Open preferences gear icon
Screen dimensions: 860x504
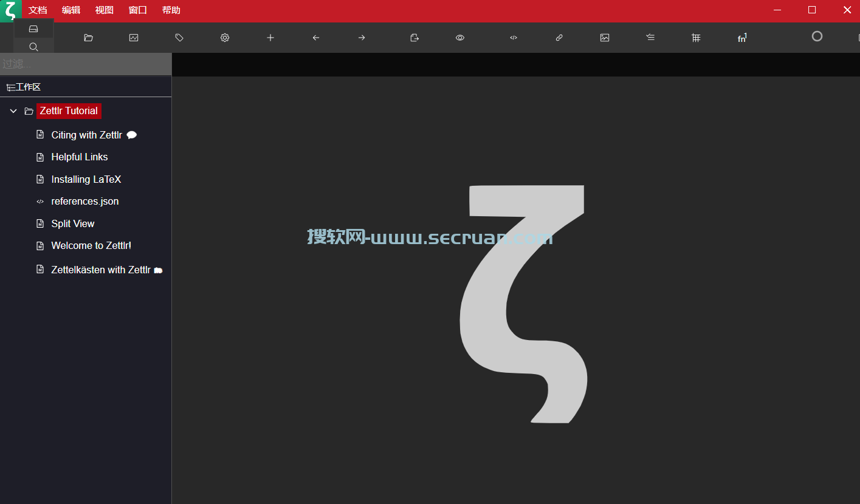(225, 38)
